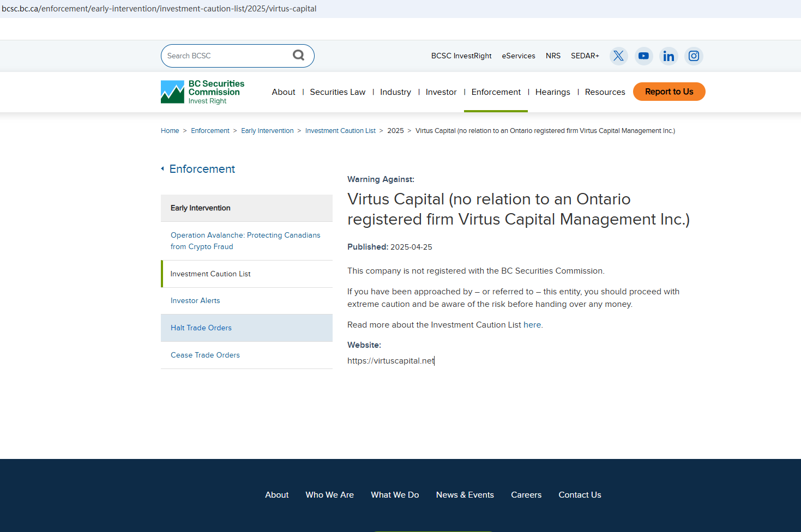Open the Industry menu
The height and width of the screenshot is (532, 801).
coord(395,92)
